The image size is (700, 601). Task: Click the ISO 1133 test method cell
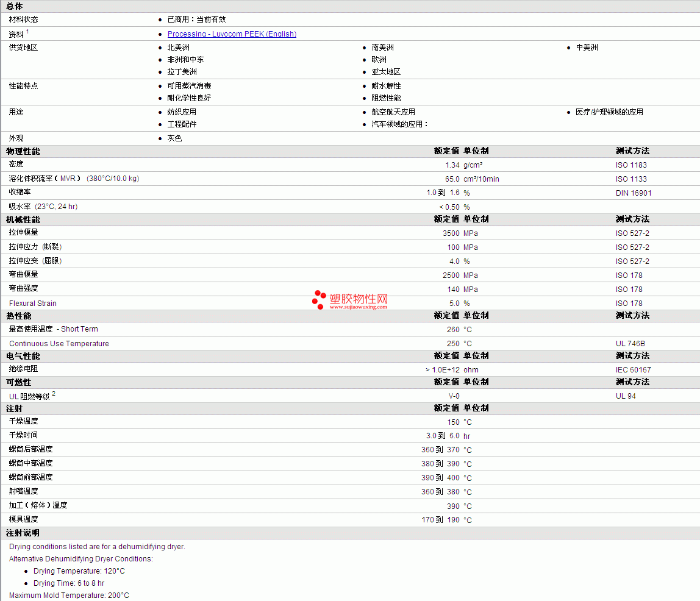coord(631,179)
